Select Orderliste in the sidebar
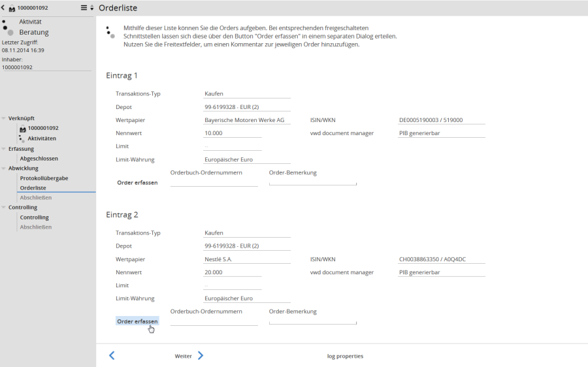The width and height of the screenshot is (588, 367). (x=33, y=188)
